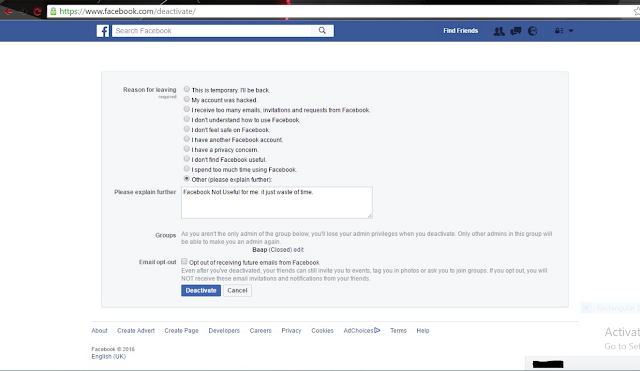Click edit link next to Baap group

(298, 250)
